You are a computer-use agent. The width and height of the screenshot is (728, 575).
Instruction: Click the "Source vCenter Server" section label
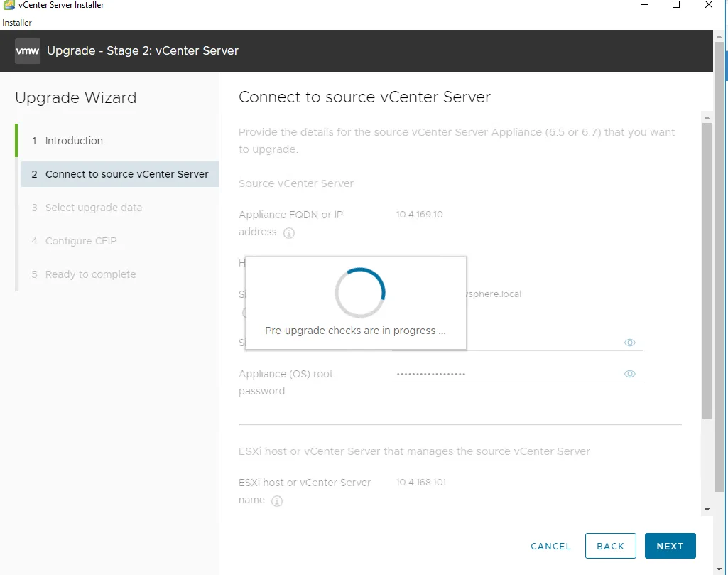pos(295,183)
